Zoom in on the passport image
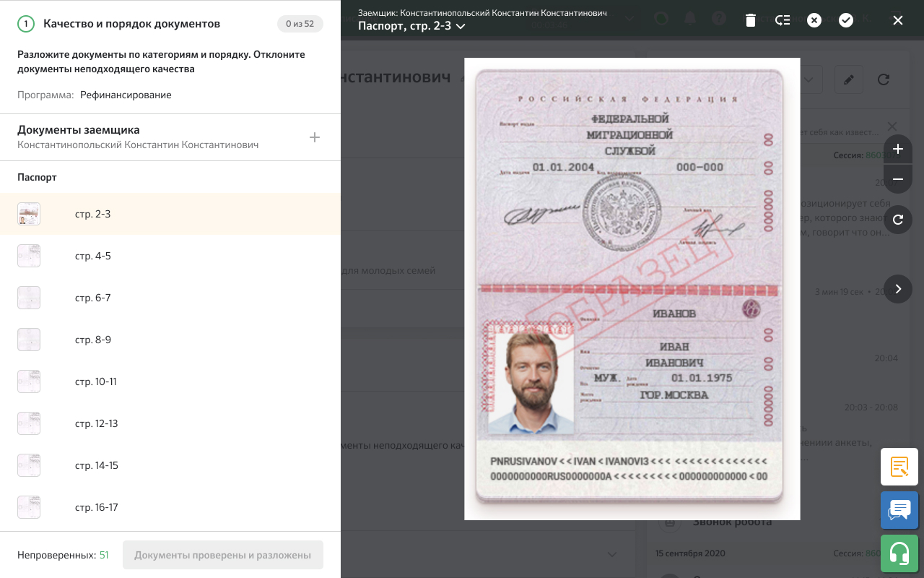The image size is (924, 578). [x=898, y=150]
